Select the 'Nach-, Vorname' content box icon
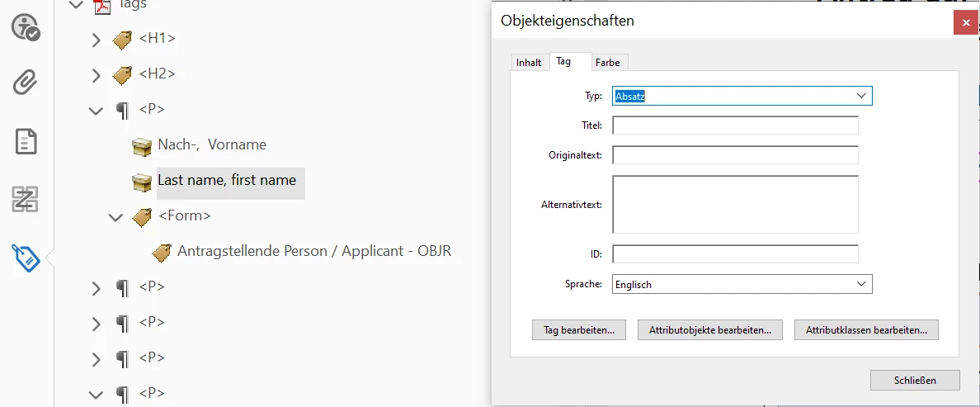Image resolution: width=980 pixels, height=407 pixels. (x=143, y=146)
